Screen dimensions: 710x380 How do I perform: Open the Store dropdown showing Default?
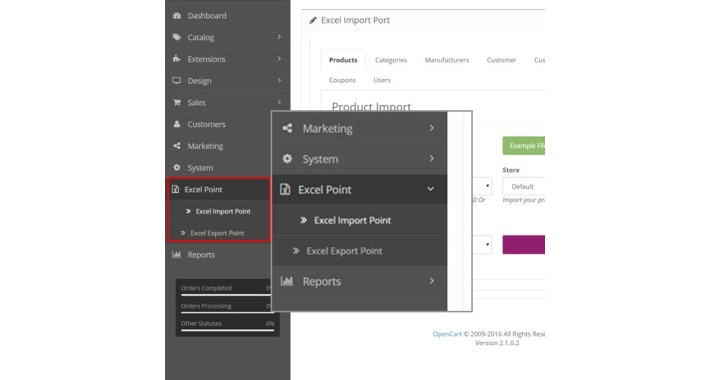click(x=523, y=187)
